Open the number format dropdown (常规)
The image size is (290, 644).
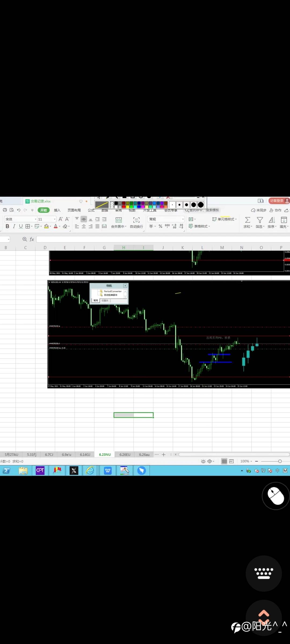[183, 219]
